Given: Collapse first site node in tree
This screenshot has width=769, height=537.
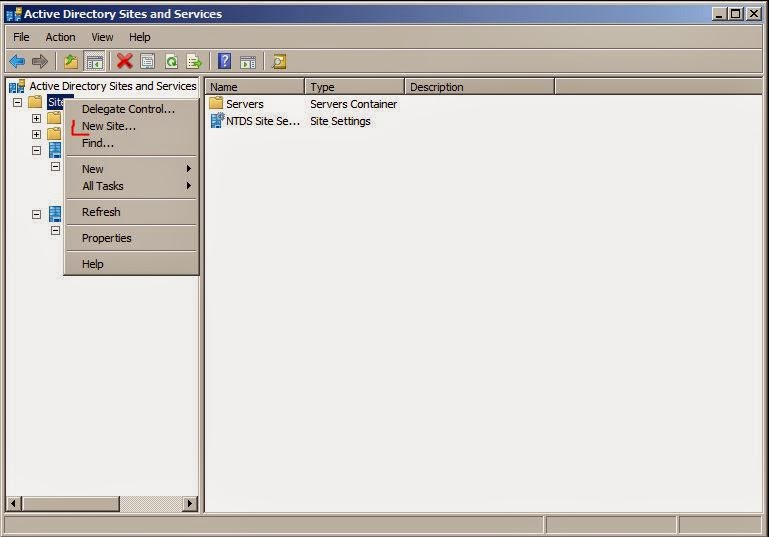Looking at the screenshot, I should tap(36, 150).
